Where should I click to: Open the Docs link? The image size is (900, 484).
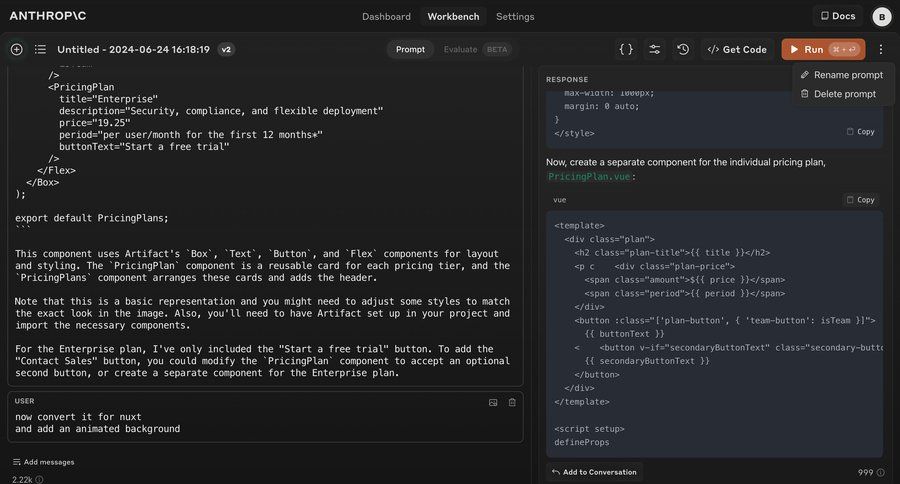tap(838, 16)
